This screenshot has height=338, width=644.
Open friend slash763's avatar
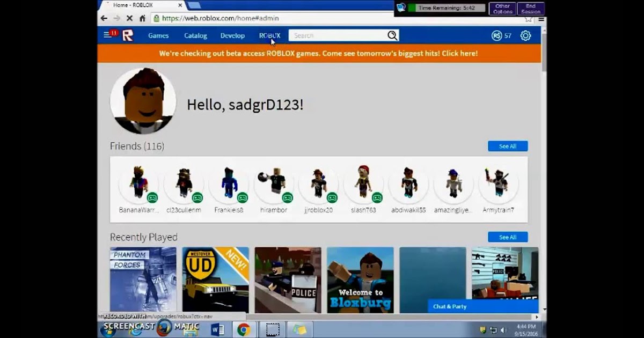pos(364,183)
